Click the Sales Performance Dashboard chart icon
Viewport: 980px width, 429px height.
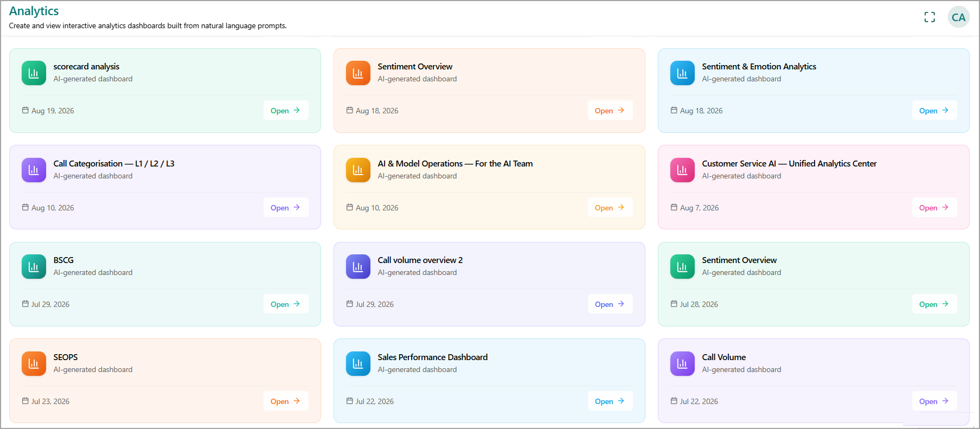(x=358, y=364)
